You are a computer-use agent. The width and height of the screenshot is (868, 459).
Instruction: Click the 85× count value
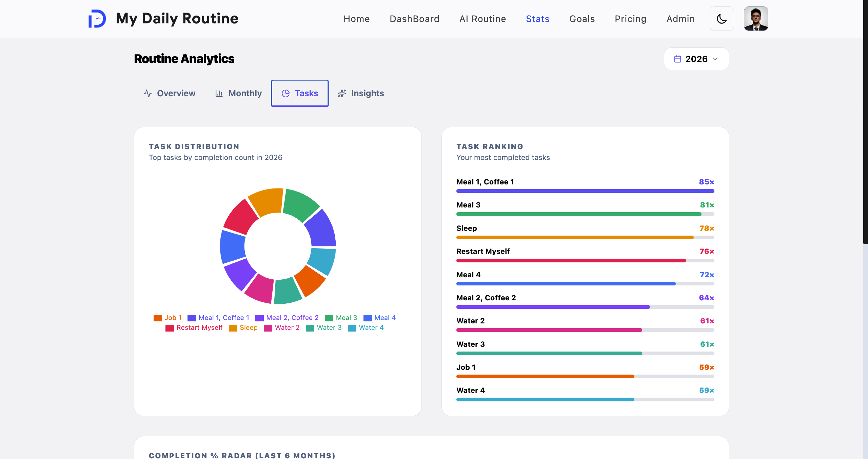tap(707, 182)
